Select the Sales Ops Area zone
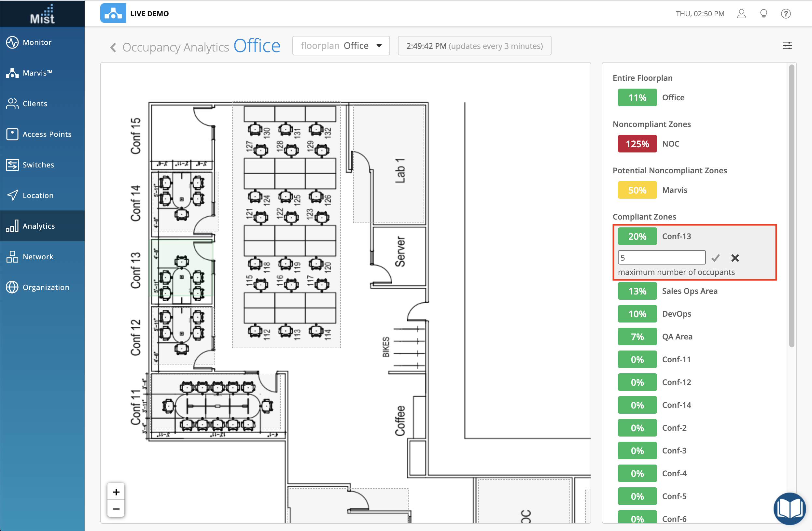Image resolution: width=812 pixels, height=531 pixels. tap(689, 291)
